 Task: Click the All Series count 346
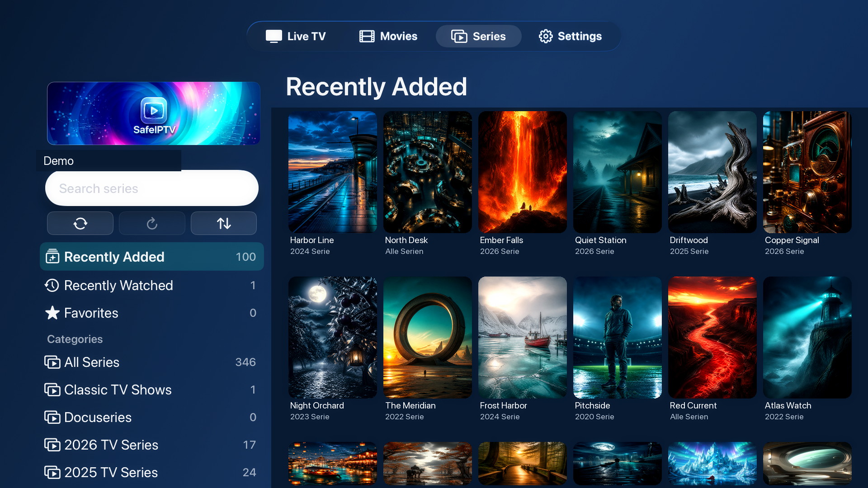coord(245,362)
